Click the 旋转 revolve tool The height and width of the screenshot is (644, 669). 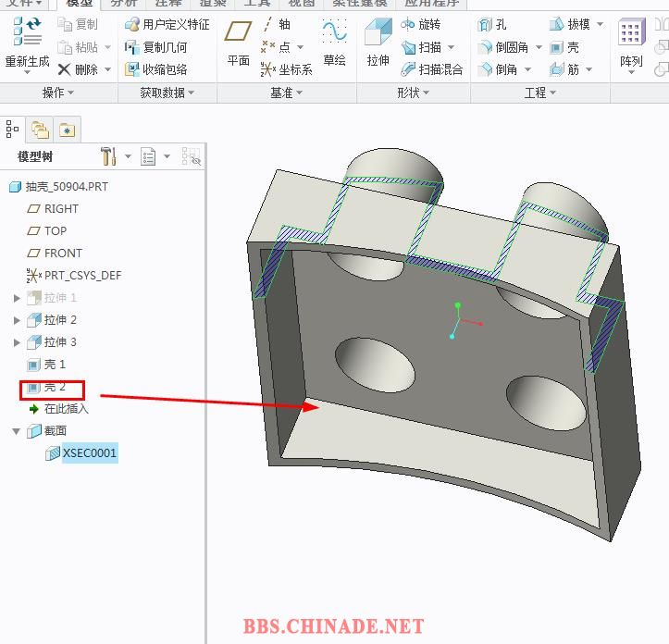421,25
